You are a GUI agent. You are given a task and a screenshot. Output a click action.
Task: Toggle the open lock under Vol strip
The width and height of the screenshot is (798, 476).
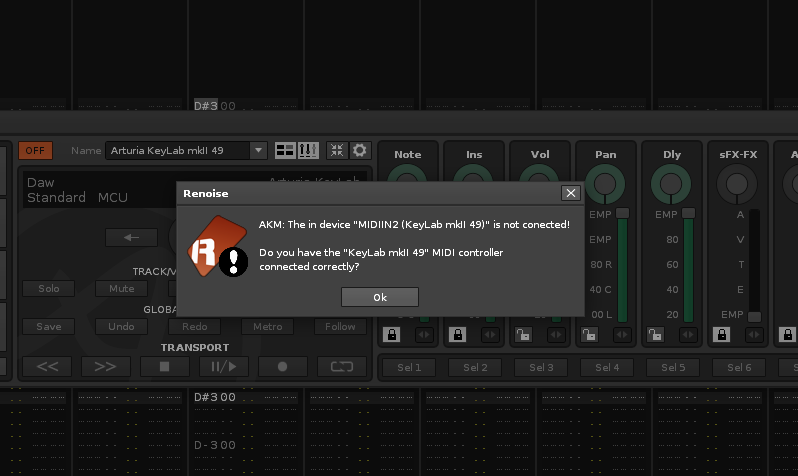pos(523,334)
